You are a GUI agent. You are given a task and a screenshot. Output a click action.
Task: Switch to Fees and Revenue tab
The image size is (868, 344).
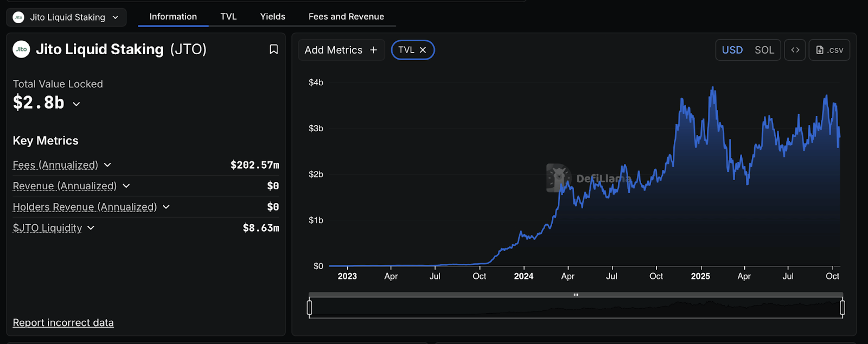click(x=346, y=17)
